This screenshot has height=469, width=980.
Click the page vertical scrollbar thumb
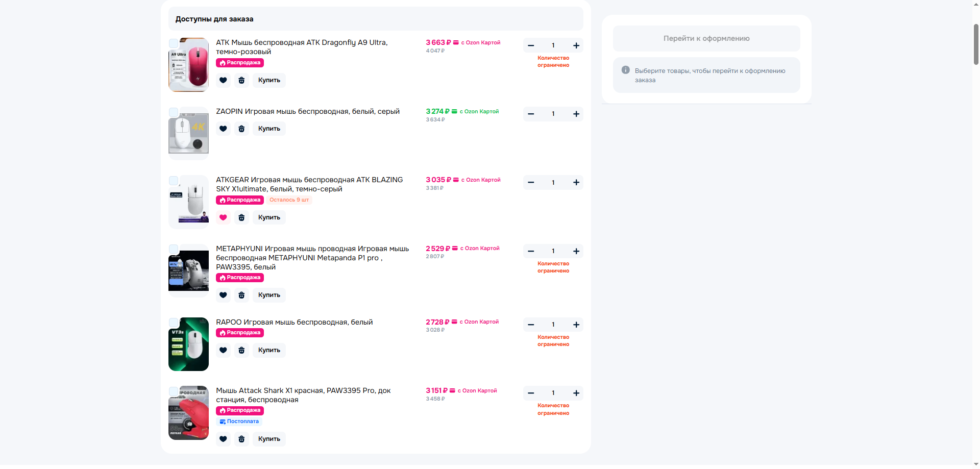click(976, 43)
